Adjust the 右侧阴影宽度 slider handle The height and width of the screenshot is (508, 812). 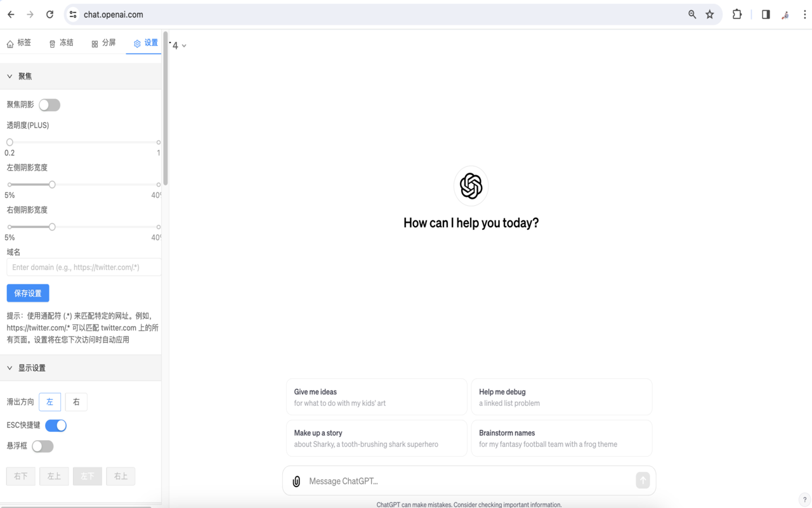52,227
